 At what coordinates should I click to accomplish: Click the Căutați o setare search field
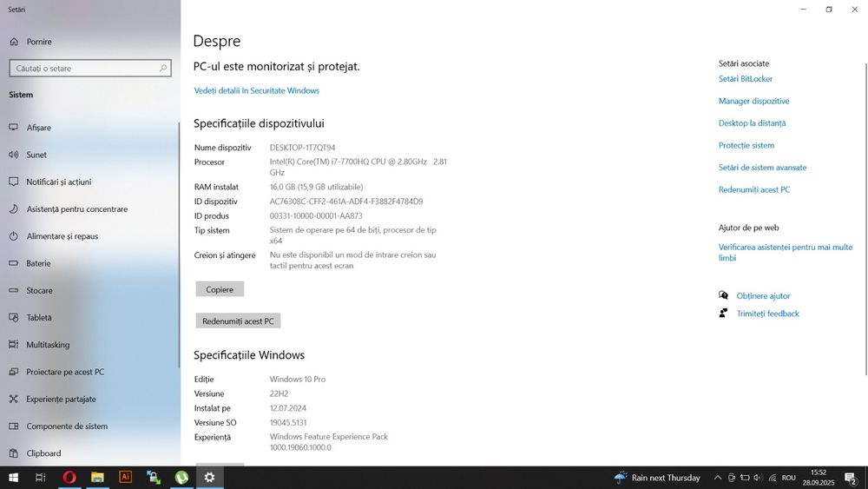90,68
